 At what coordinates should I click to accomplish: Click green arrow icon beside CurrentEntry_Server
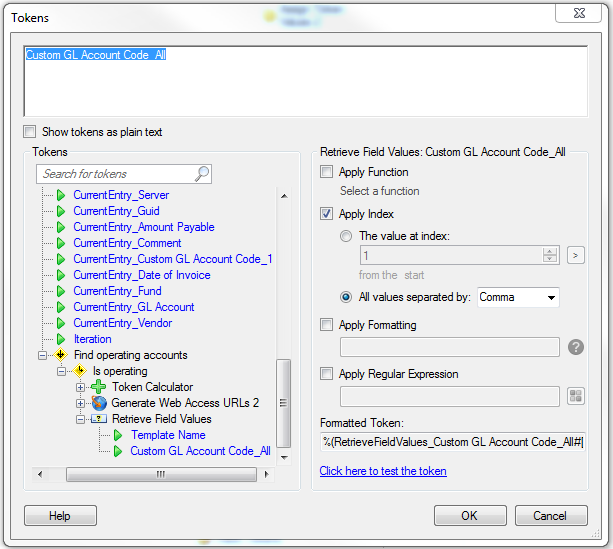click(61, 195)
